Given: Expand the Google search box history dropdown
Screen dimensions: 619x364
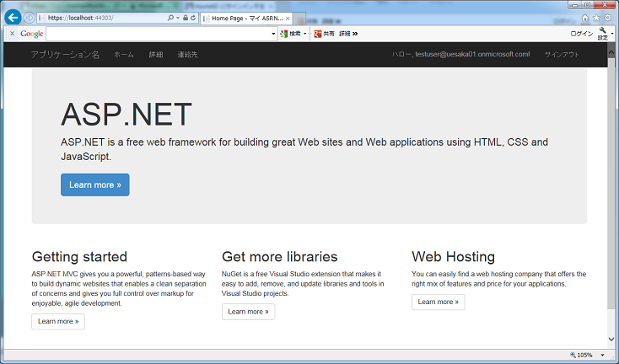Looking at the screenshot, I should click(273, 34).
